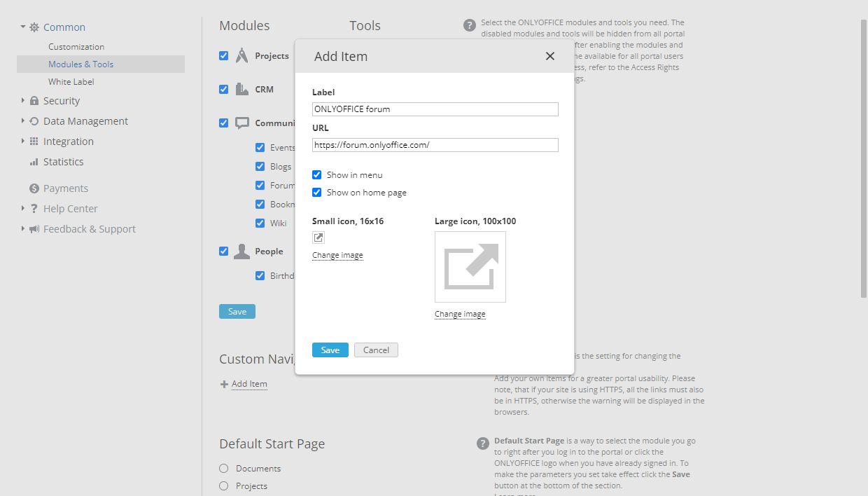Select Documents as default start page
The height and width of the screenshot is (496, 868).
click(223, 468)
